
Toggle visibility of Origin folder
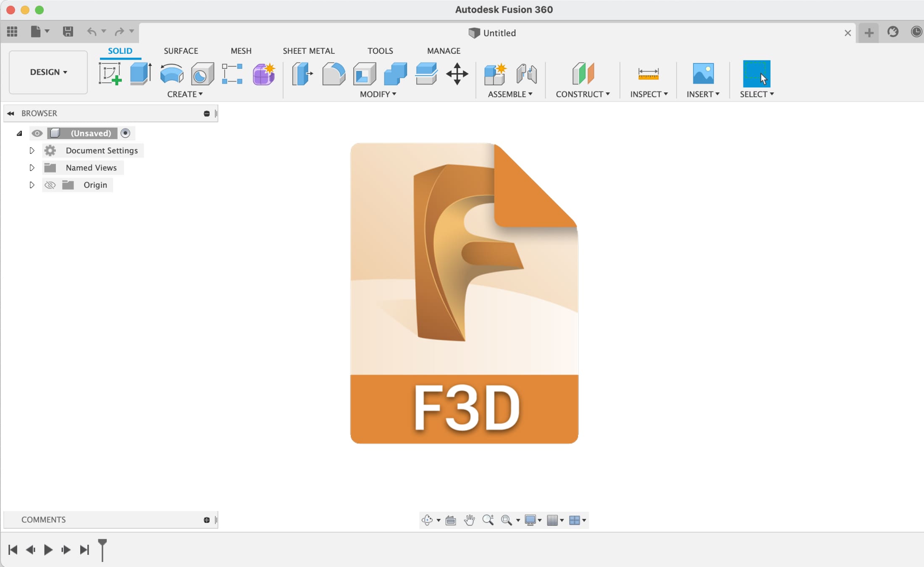(x=50, y=184)
